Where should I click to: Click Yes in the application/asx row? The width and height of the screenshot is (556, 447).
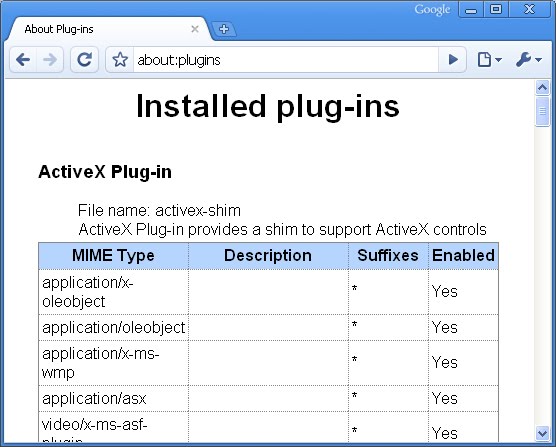[x=445, y=398]
